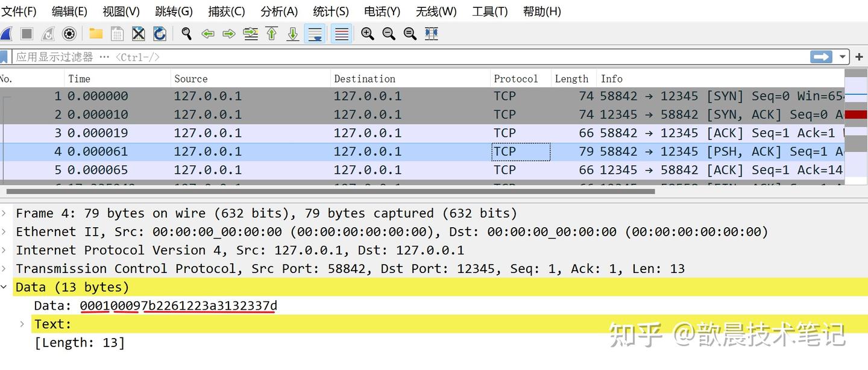Screen dimensions: 868x370
Task: Expand the Transmission Control Protocol details
Action: (x=5, y=268)
